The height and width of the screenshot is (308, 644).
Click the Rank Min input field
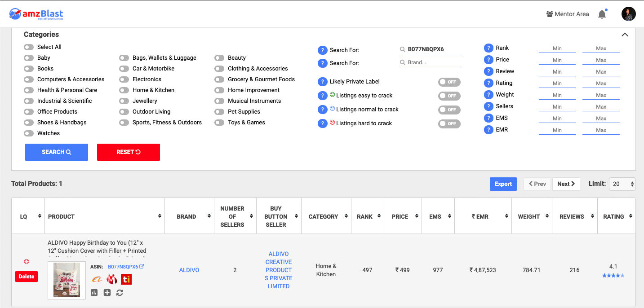[557, 48]
